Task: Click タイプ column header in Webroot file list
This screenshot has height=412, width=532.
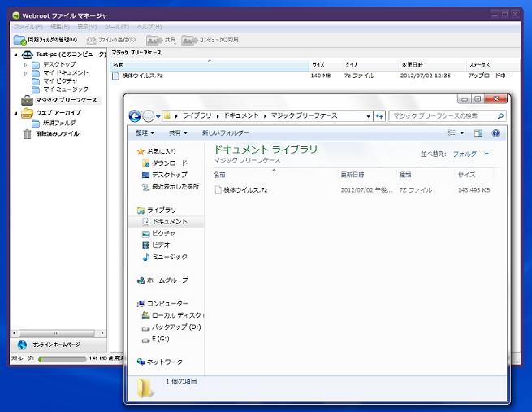Action: [x=370, y=65]
